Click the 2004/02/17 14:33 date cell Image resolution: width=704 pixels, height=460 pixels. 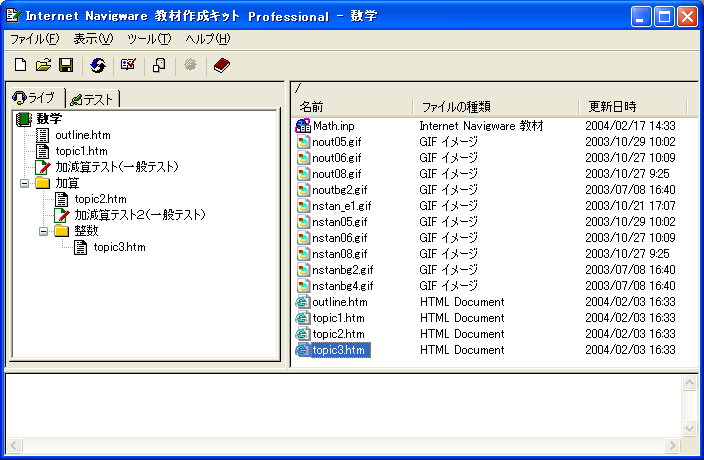tap(630, 126)
